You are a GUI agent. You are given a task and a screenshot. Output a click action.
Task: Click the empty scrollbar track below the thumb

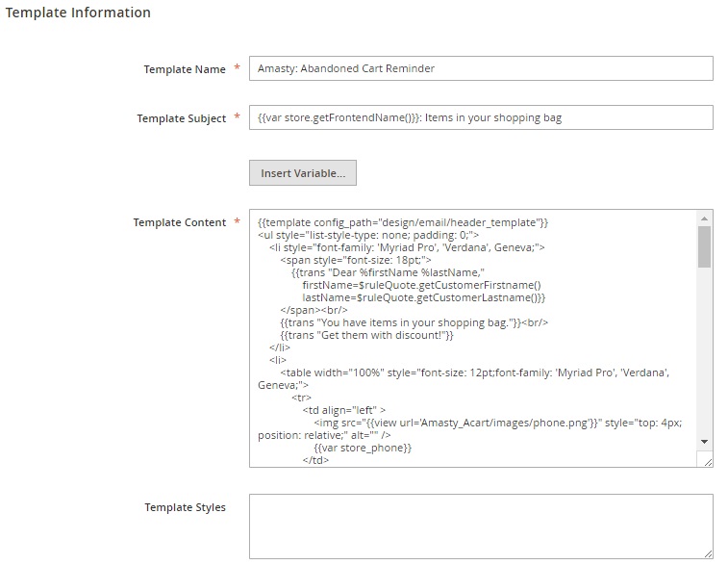pyautogui.click(x=705, y=356)
